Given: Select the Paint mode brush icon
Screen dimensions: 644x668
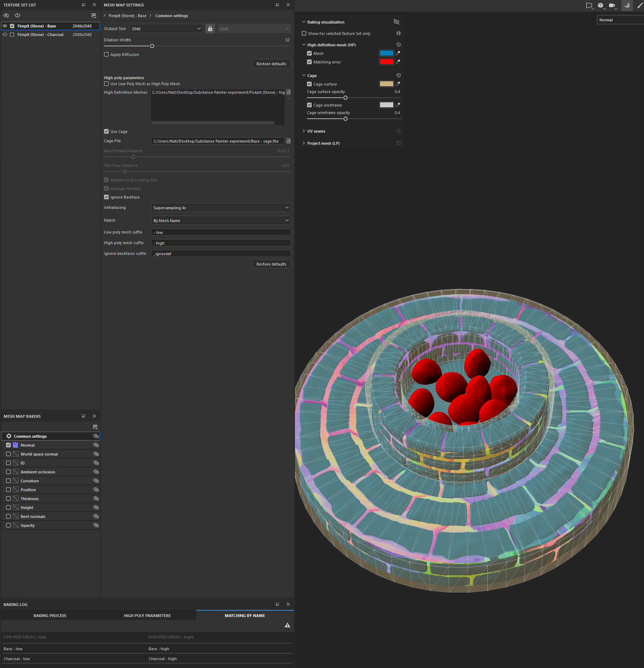Looking at the screenshot, I should point(639,5).
